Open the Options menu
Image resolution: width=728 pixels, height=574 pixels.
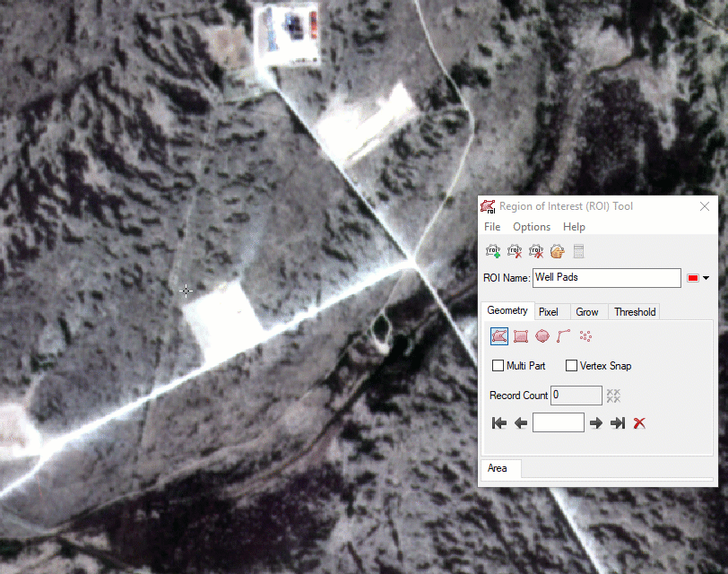pyautogui.click(x=532, y=227)
